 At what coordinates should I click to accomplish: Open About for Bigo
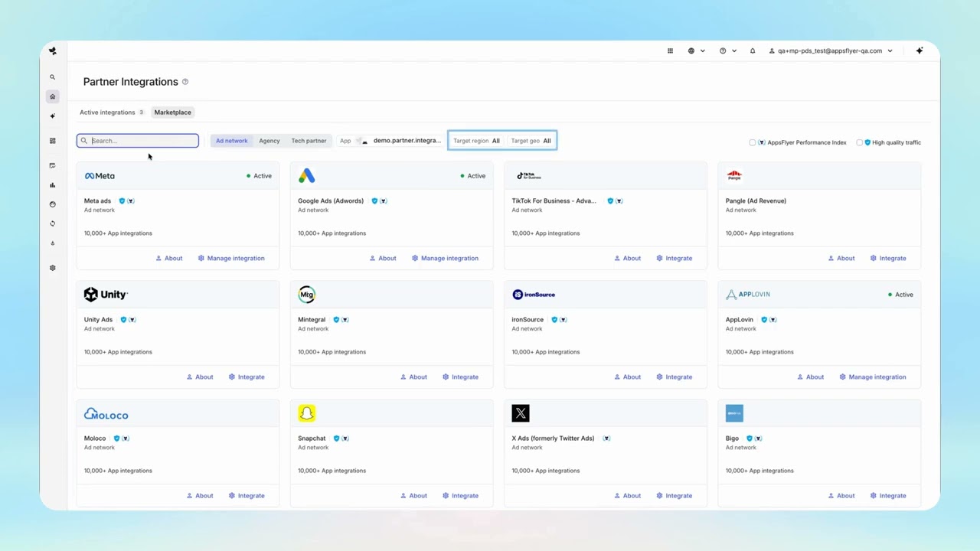[x=841, y=496]
